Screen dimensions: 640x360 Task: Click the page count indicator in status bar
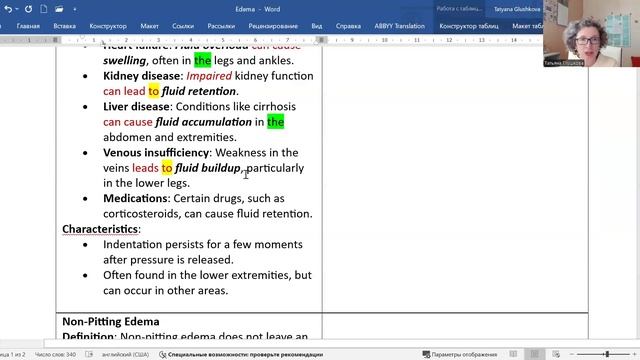click(13, 354)
